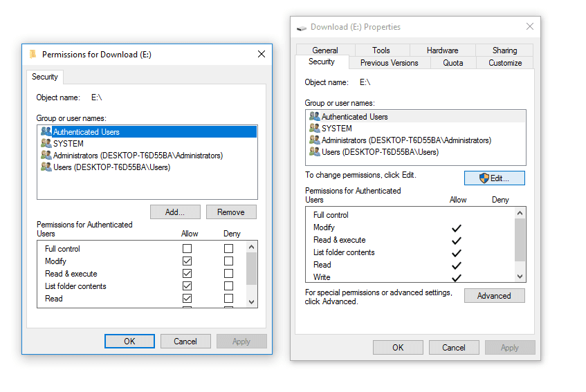Click drive icon in Properties title bar
The width and height of the screenshot is (586, 392).
click(301, 28)
